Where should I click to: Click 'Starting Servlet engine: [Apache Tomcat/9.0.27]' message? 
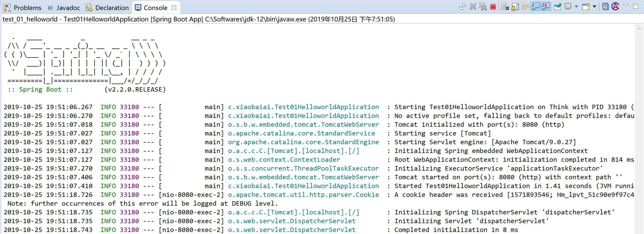pos(485,142)
